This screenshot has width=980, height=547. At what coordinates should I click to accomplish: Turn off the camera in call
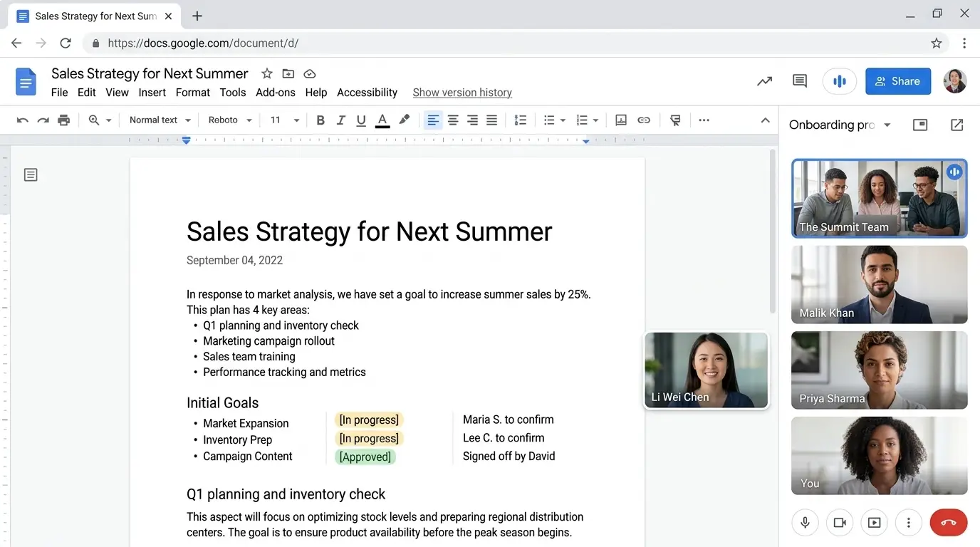coord(840,523)
